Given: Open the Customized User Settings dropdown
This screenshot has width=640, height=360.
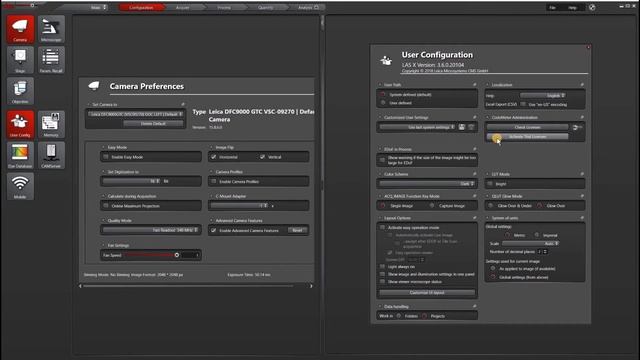Looking at the screenshot, I should pos(417,127).
